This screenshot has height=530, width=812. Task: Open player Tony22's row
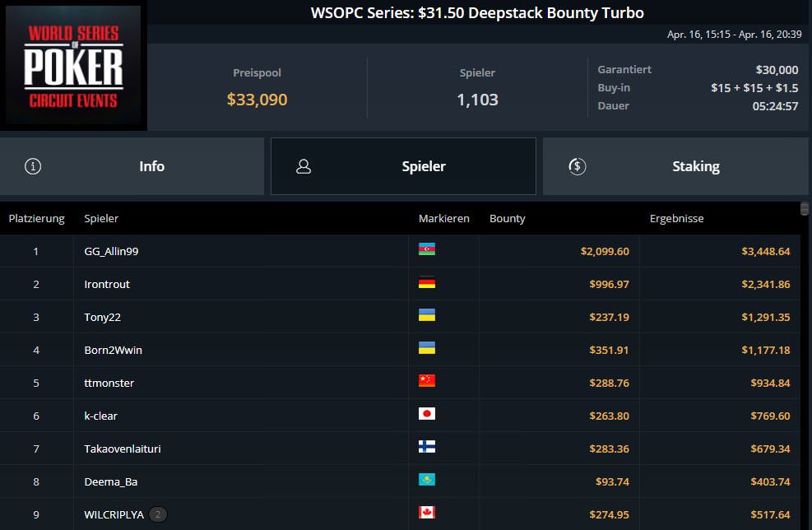[x=400, y=317]
